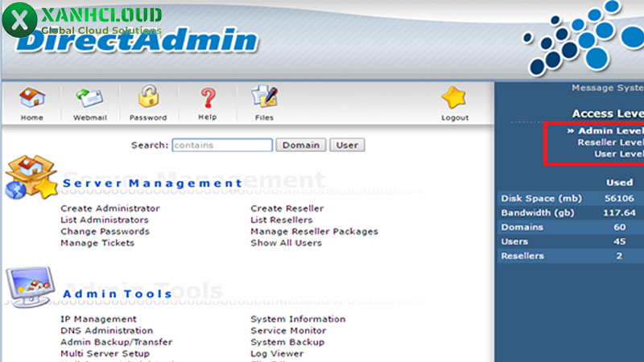This screenshot has width=644, height=362.
Task: Open the Help question mark icon
Action: (208, 98)
